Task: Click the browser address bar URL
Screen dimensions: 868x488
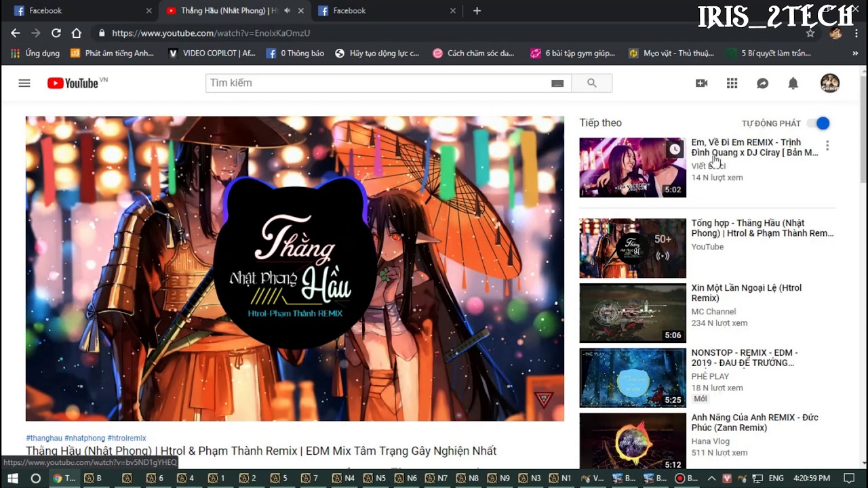Action: pyautogui.click(x=211, y=33)
